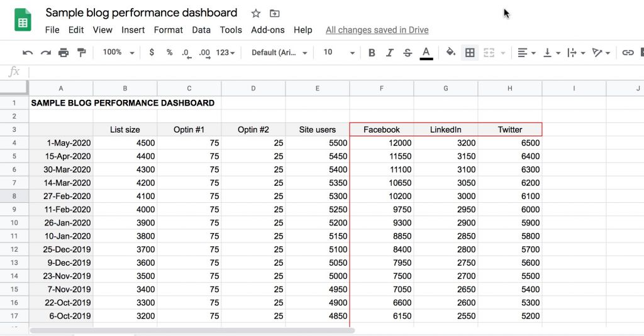Select the Optin #1 header cell
Viewport: 644px width, 336px height.
pos(189,129)
